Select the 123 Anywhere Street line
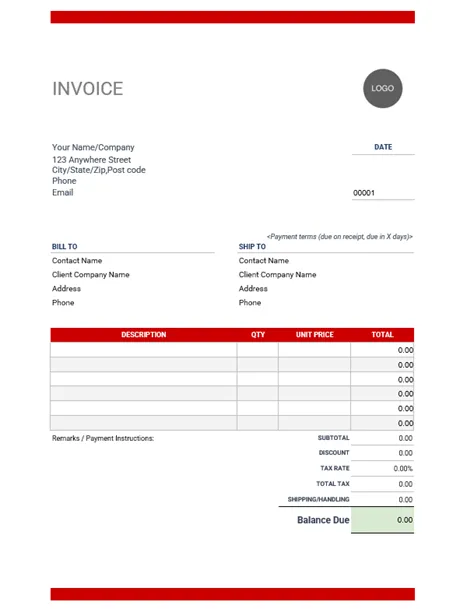This screenshot has height=609, width=467. click(91, 160)
